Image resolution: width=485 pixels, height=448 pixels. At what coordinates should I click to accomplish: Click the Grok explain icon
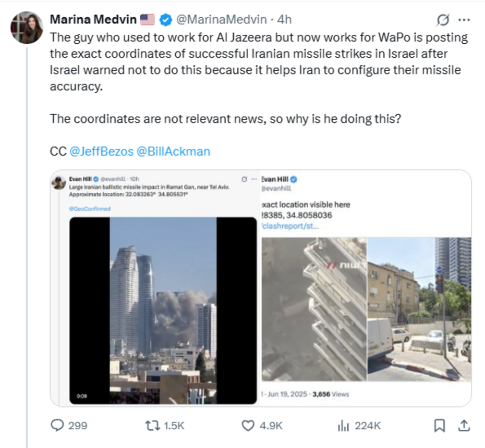(x=443, y=20)
